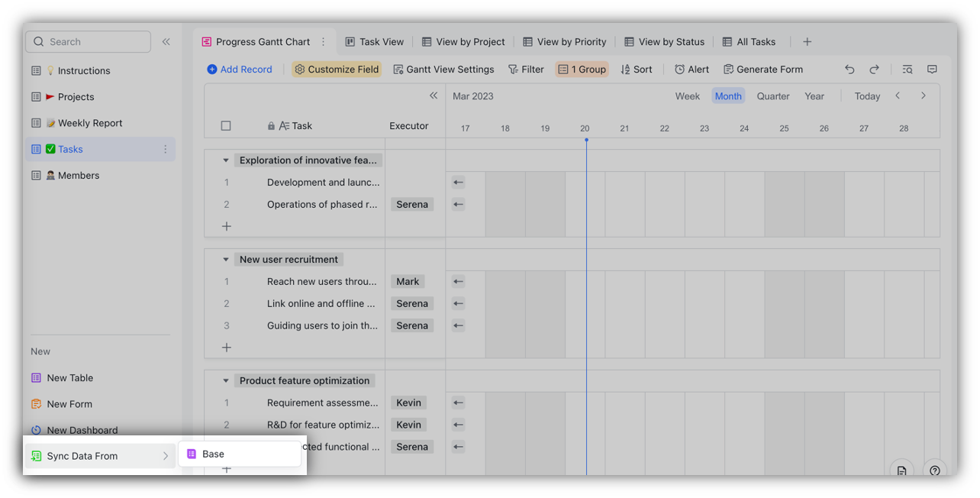The image size is (980, 498).
Task: Switch to the Task View tab
Action: click(374, 41)
